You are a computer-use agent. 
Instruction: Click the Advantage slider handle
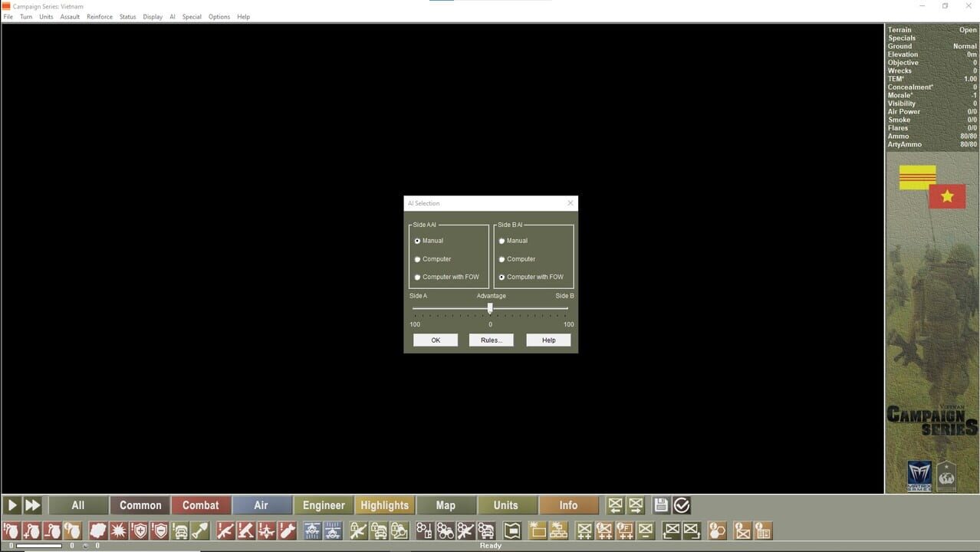tap(490, 307)
